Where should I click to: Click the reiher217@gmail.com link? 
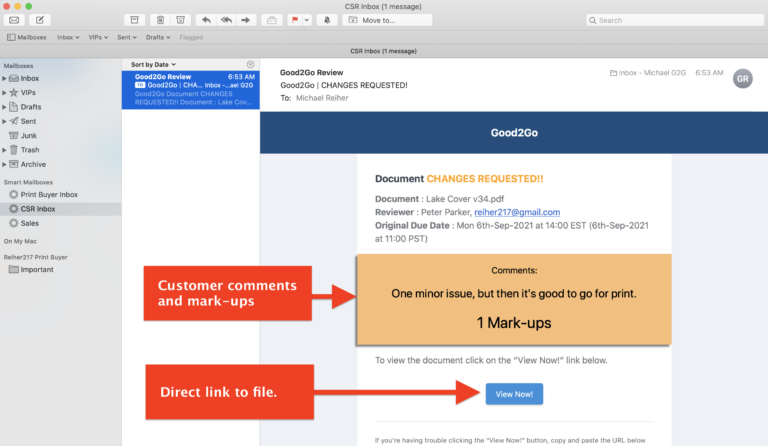517,212
